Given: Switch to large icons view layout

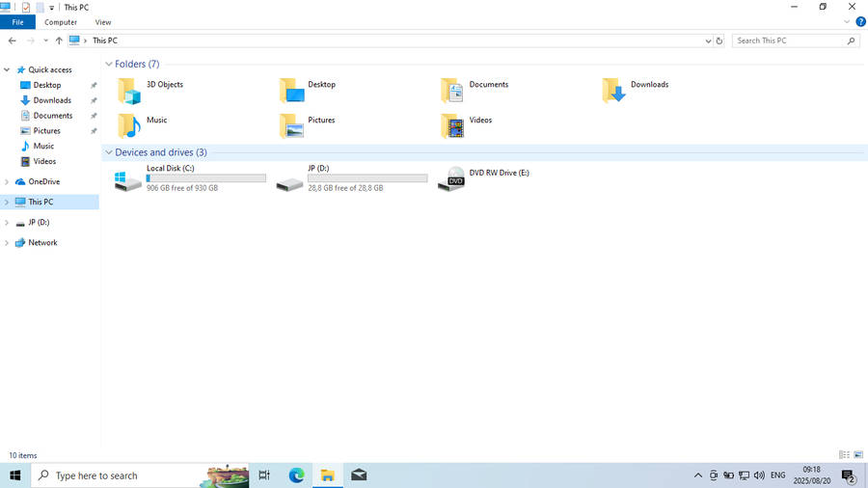Looking at the screenshot, I should pyautogui.click(x=858, y=455).
